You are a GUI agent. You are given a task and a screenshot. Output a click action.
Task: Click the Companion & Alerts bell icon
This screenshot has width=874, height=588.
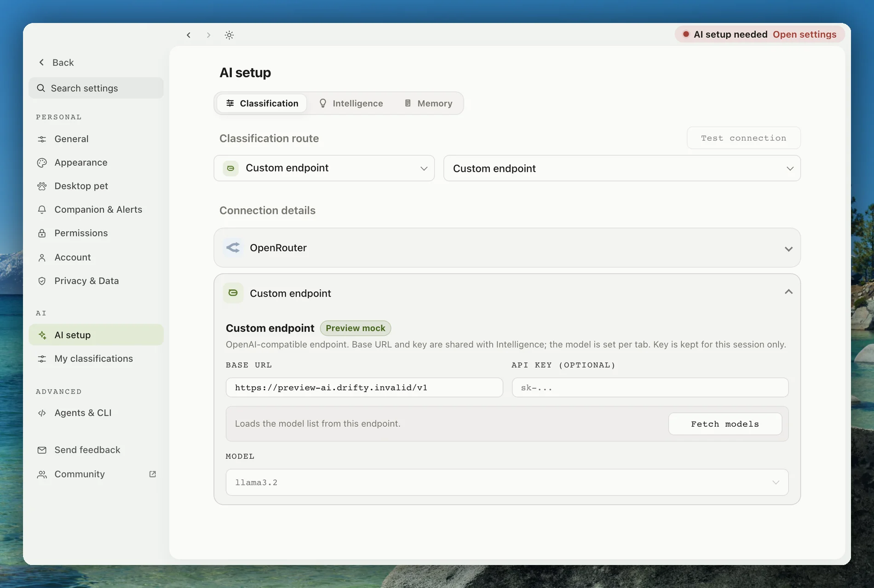pyautogui.click(x=42, y=209)
